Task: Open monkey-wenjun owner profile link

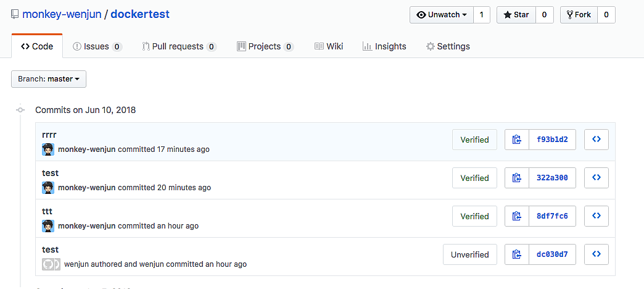Action: click(61, 14)
